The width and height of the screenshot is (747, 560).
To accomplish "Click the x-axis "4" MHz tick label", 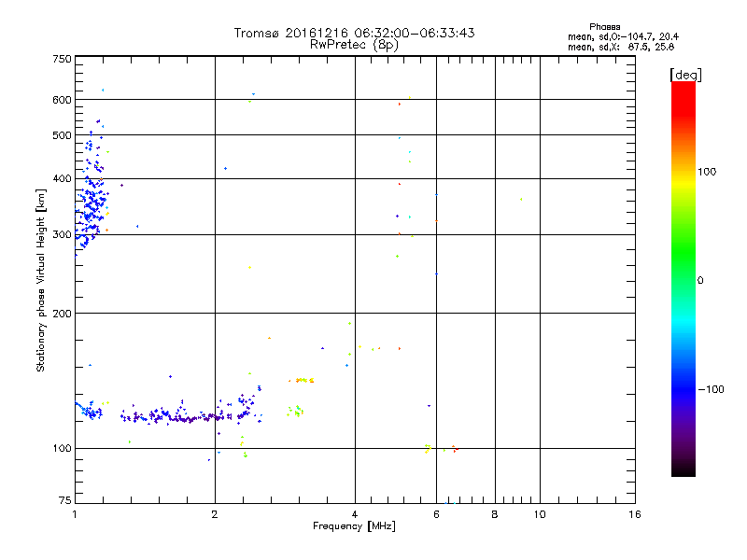I will [355, 514].
